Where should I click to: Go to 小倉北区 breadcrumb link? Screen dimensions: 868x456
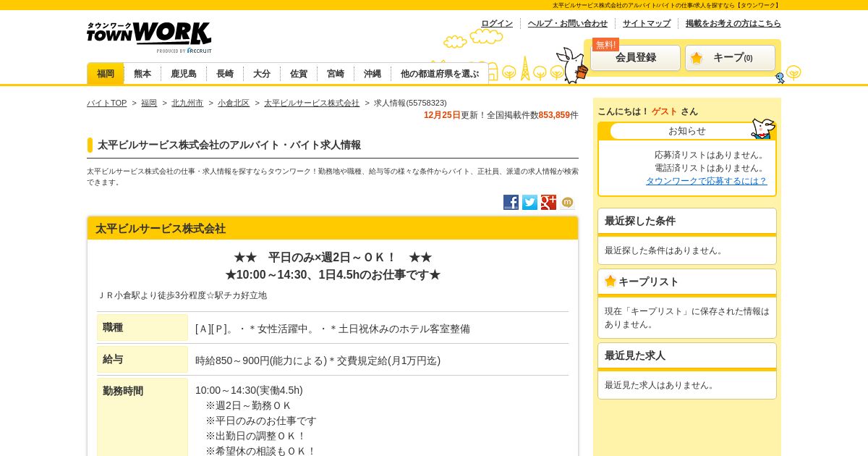pyautogui.click(x=234, y=103)
